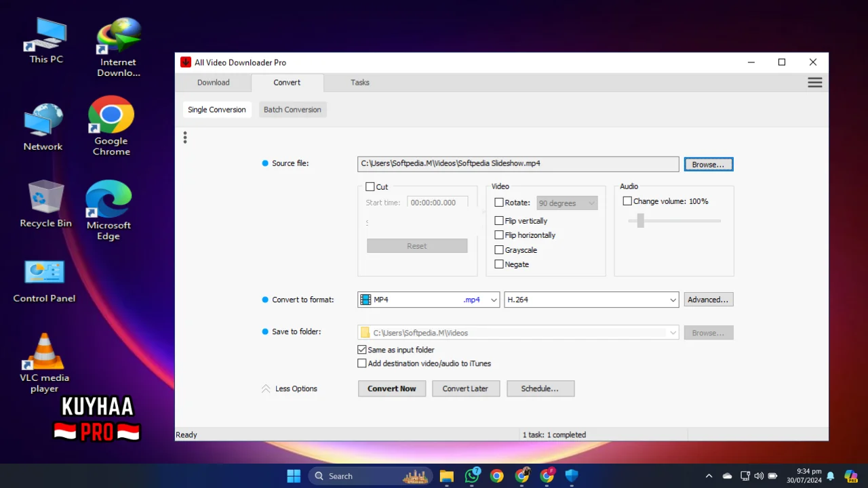Open the first Chrome taskbar icon

[x=497, y=476]
